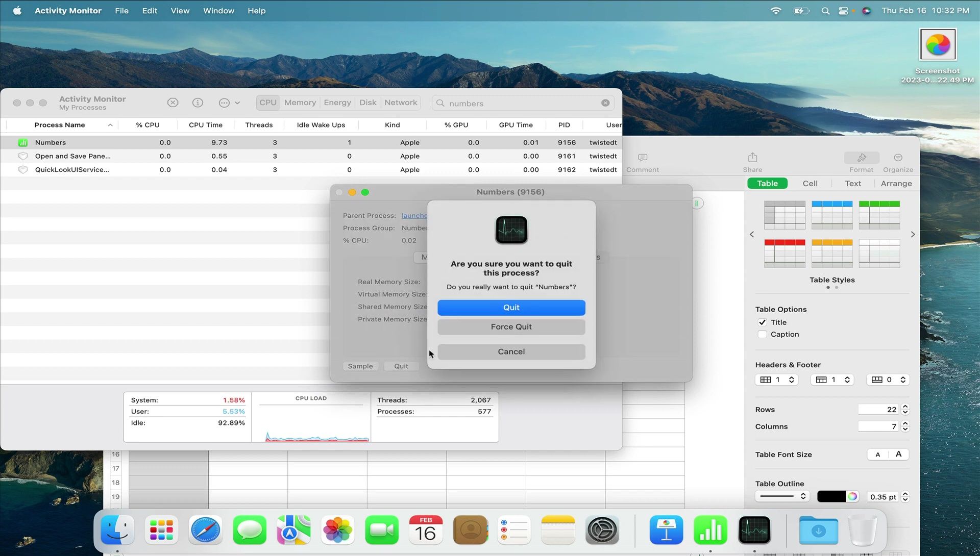The height and width of the screenshot is (556, 980).
Task: Open the Apple menu
Action: (17, 10)
